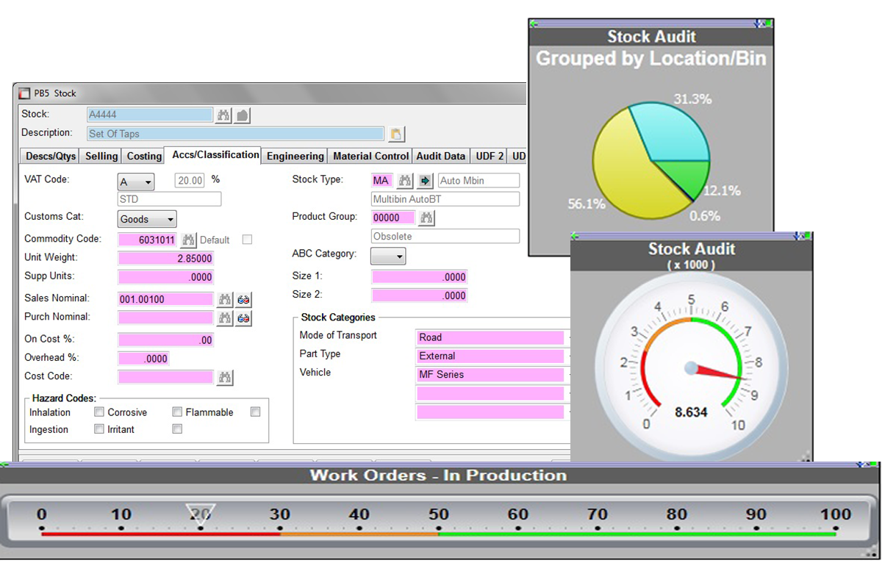Viewport: 882px width, 588px height.
Task: Click the grey icon right of the Stock lookup
Action: [243, 115]
